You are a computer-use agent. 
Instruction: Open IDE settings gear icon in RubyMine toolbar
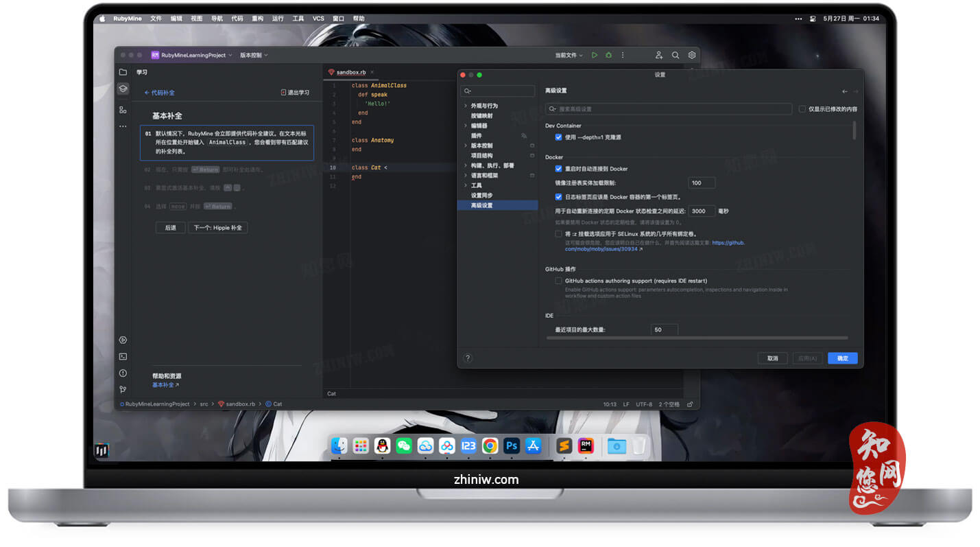[x=692, y=55]
